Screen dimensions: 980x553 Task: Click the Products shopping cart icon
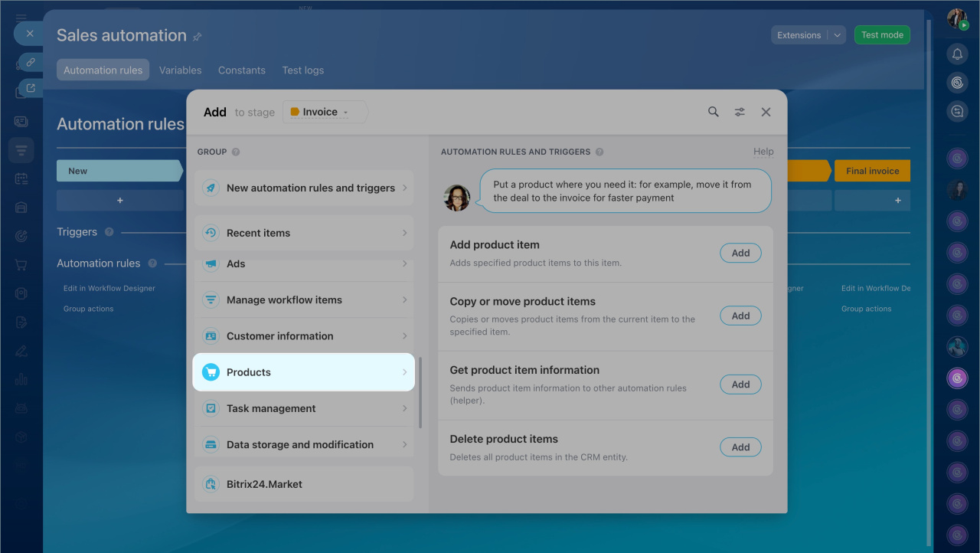[x=211, y=372]
